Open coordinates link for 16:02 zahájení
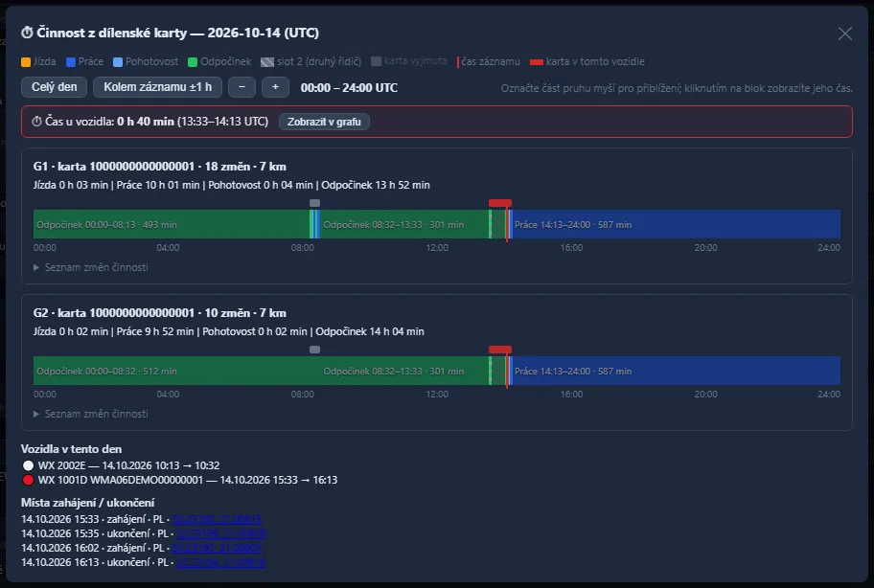 (x=217, y=548)
